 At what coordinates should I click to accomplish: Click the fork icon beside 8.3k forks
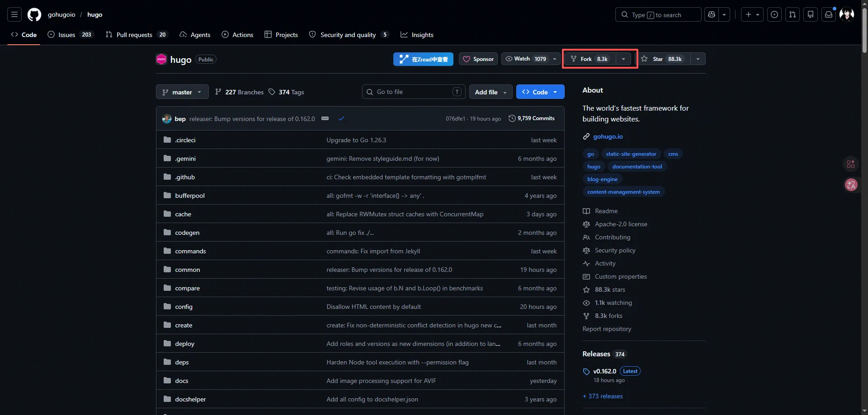click(x=586, y=316)
